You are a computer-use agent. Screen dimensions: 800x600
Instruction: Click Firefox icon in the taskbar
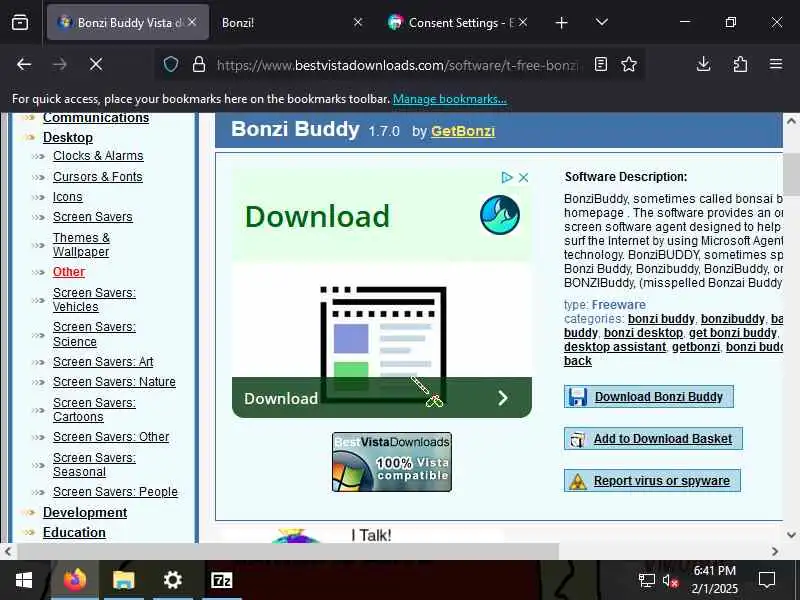pyautogui.click(x=75, y=580)
